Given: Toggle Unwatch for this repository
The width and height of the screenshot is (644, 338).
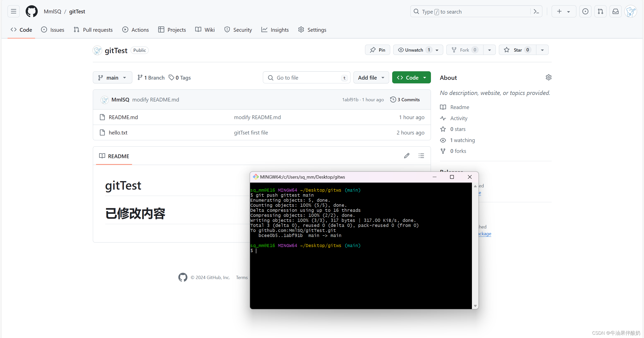Looking at the screenshot, I should (x=414, y=50).
